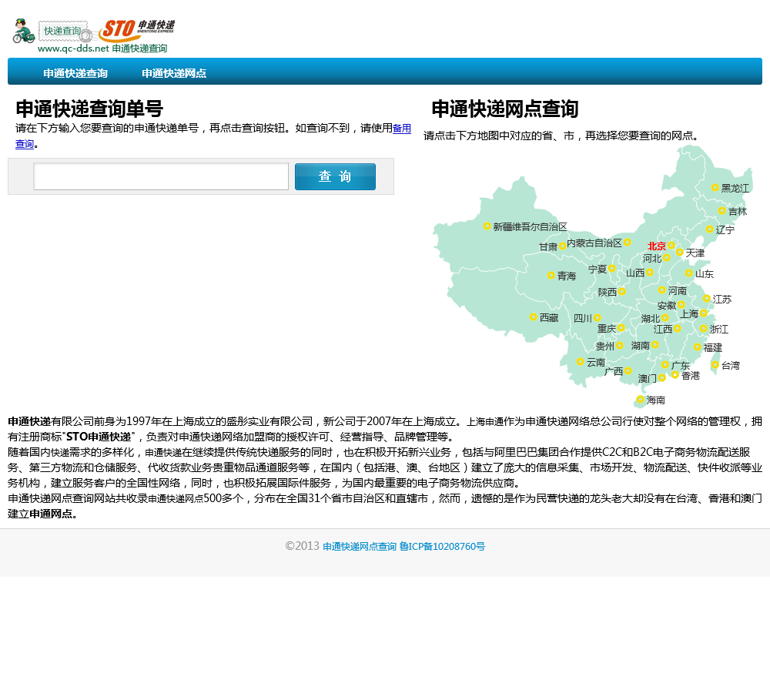Viewport: 770px width, 700px height.
Task: Select 香港 marker on the map
Action: click(675, 375)
